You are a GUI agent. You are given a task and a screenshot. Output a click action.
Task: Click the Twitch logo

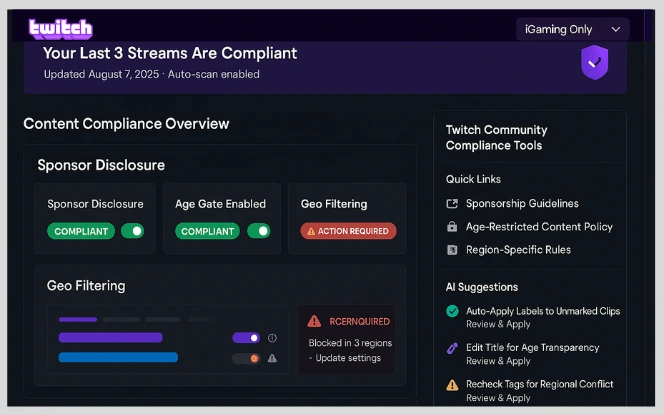coord(61,29)
